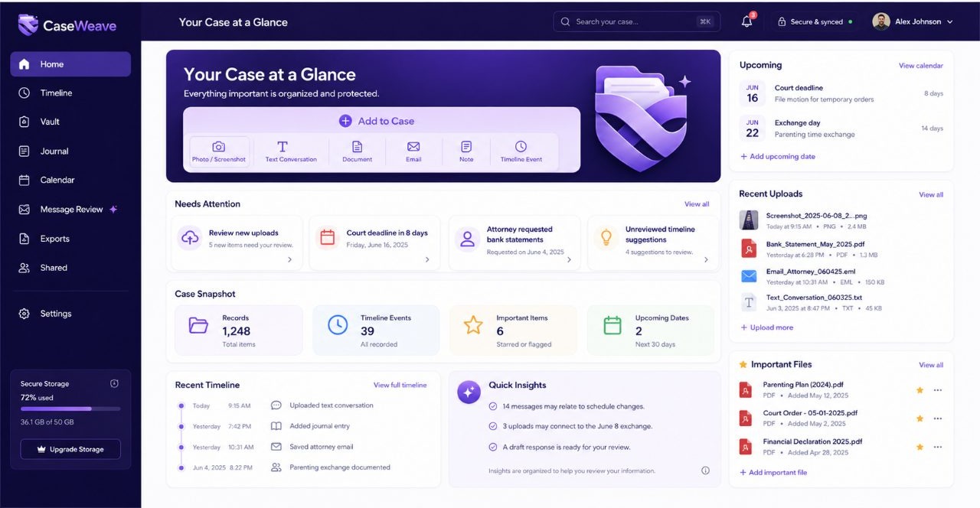980x508 pixels.
Task: Click the lightbulb icon for timeline suggestions
Action: pos(606,238)
